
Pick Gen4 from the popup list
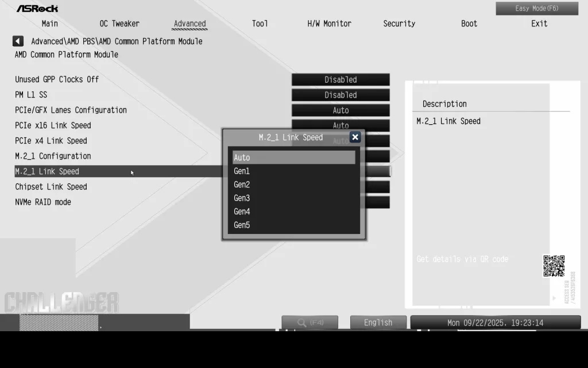293,212
